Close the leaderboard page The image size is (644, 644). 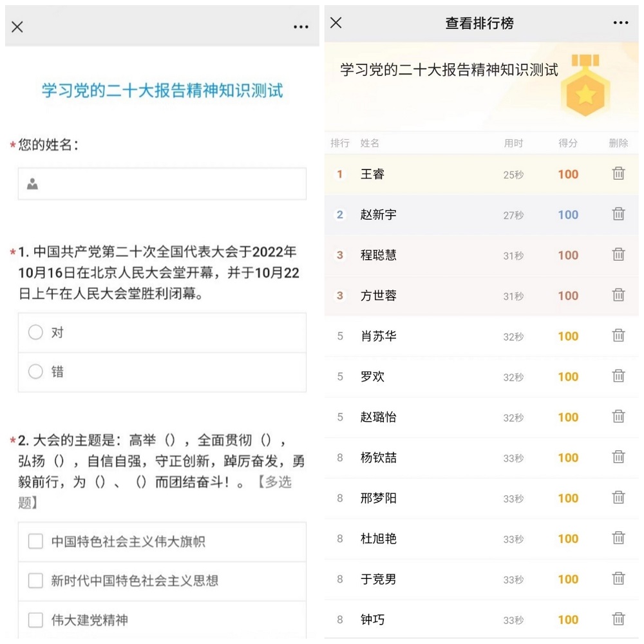point(336,23)
